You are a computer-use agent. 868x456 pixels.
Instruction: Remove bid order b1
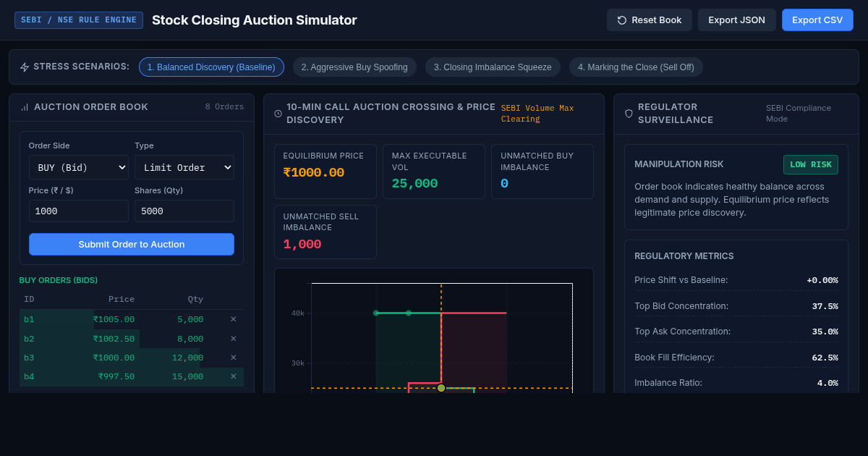pyautogui.click(x=233, y=319)
